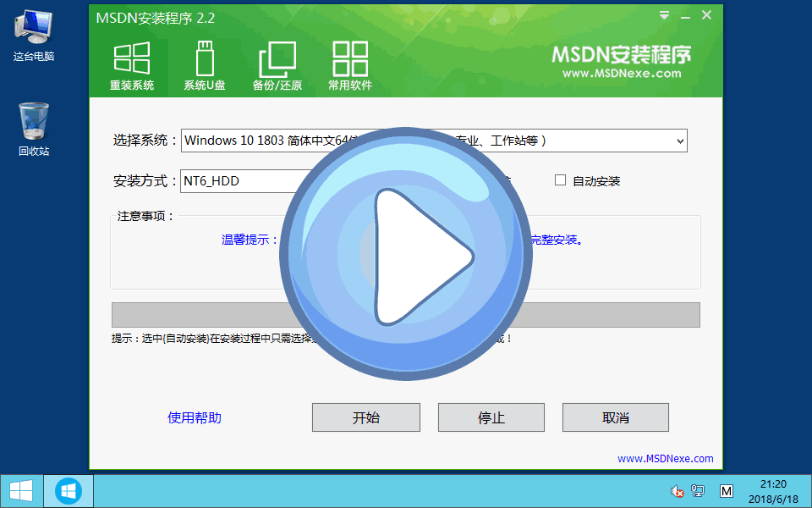The image size is (812, 508).
Task: Switch to the 常用软件 tab
Action: pyautogui.click(x=349, y=65)
